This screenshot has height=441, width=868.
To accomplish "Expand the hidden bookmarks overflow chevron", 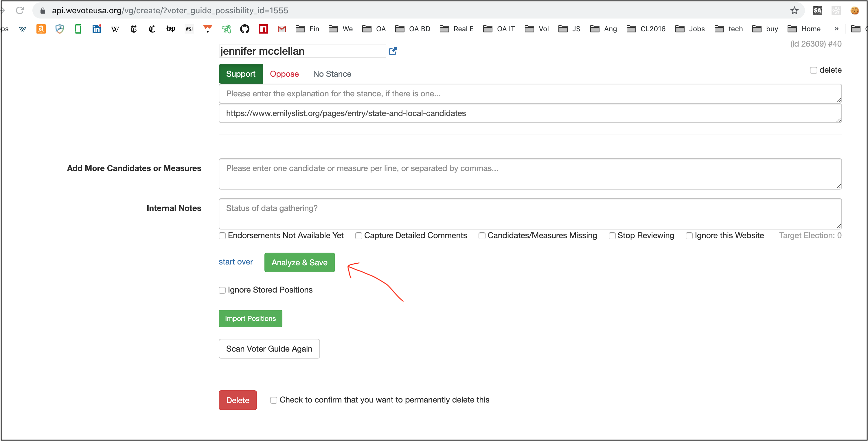I will (x=836, y=29).
